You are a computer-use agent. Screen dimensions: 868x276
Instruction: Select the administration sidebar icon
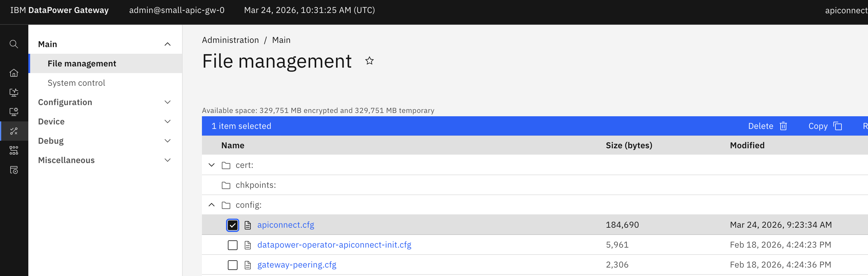[14, 131]
